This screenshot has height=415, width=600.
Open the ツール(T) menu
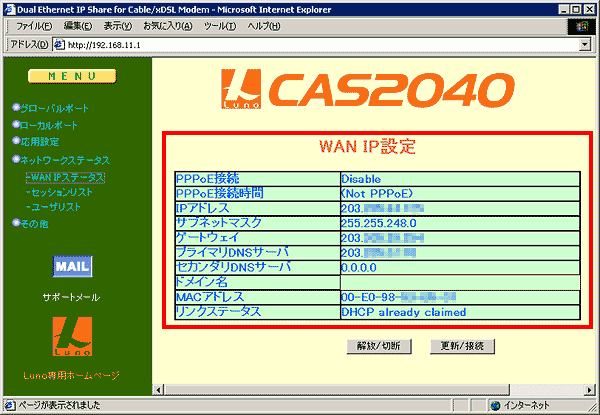click(x=220, y=26)
